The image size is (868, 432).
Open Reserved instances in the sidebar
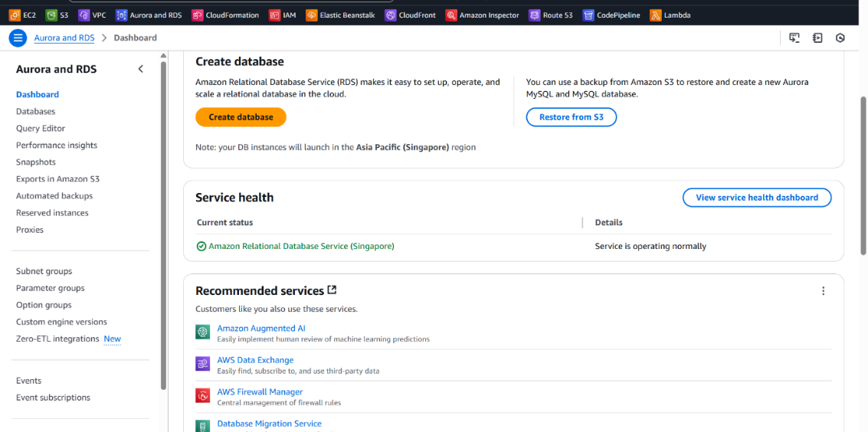(52, 212)
